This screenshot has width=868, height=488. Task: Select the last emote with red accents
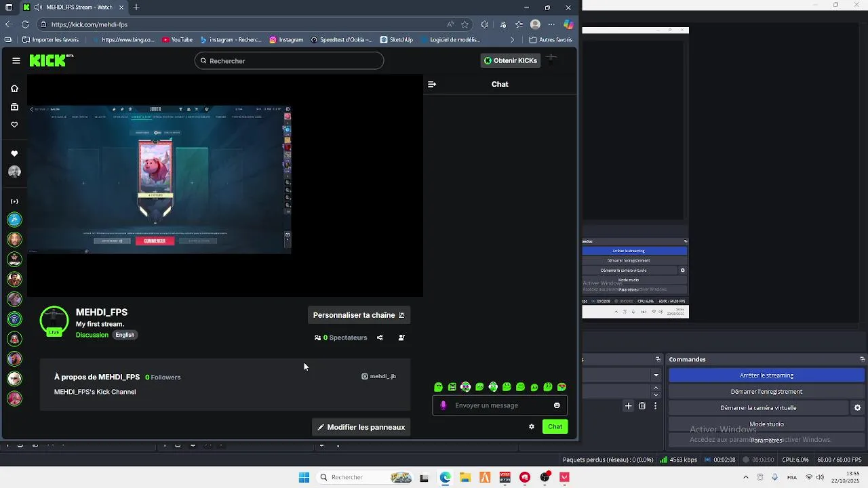click(561, 387)
